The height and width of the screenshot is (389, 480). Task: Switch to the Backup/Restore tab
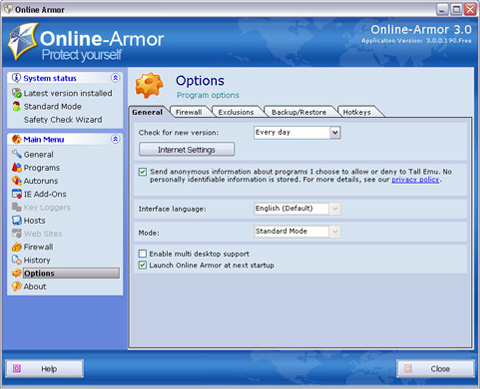[x=299, y=112]
